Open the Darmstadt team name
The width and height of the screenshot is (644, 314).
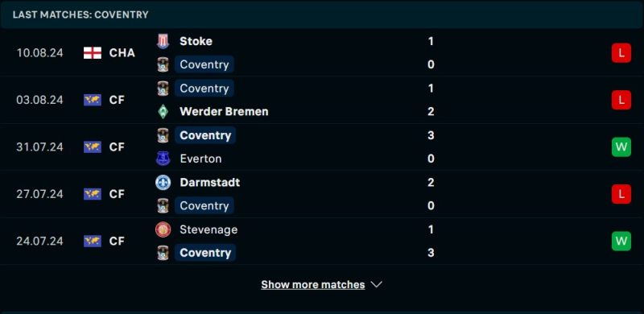click(210, 183)
